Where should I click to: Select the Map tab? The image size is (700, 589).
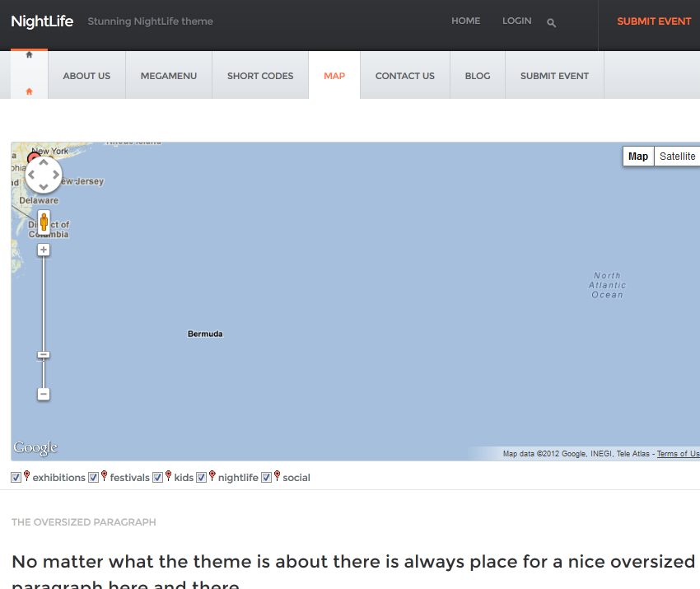tap(334, 76)
